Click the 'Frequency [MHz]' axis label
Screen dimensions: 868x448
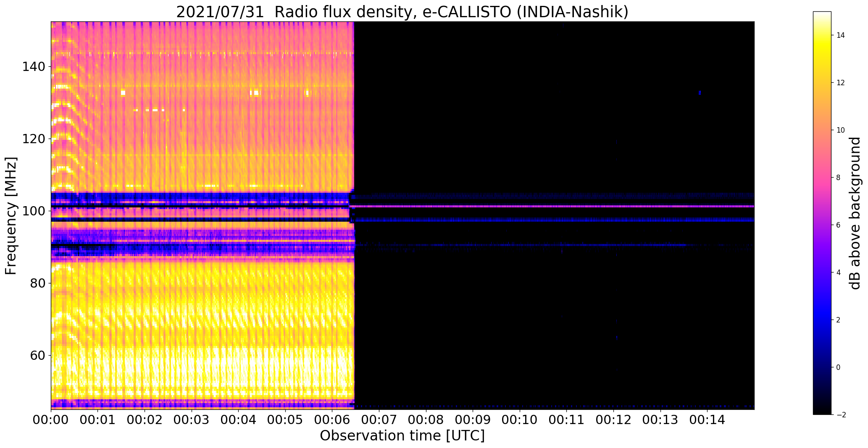(x=11, y=216)
